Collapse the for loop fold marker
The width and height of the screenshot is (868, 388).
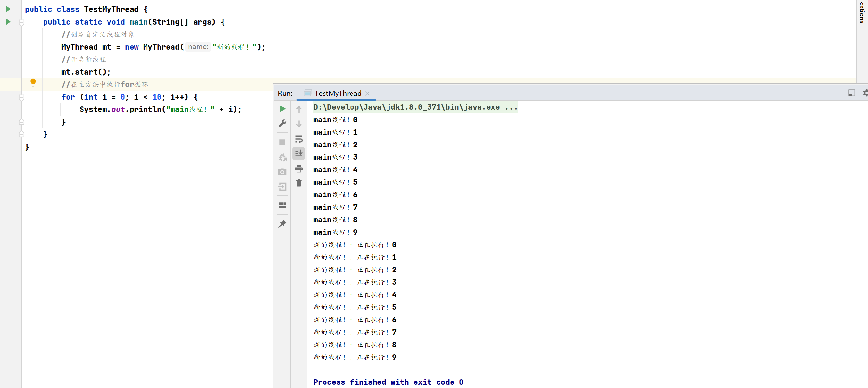(x=21, y=98)
